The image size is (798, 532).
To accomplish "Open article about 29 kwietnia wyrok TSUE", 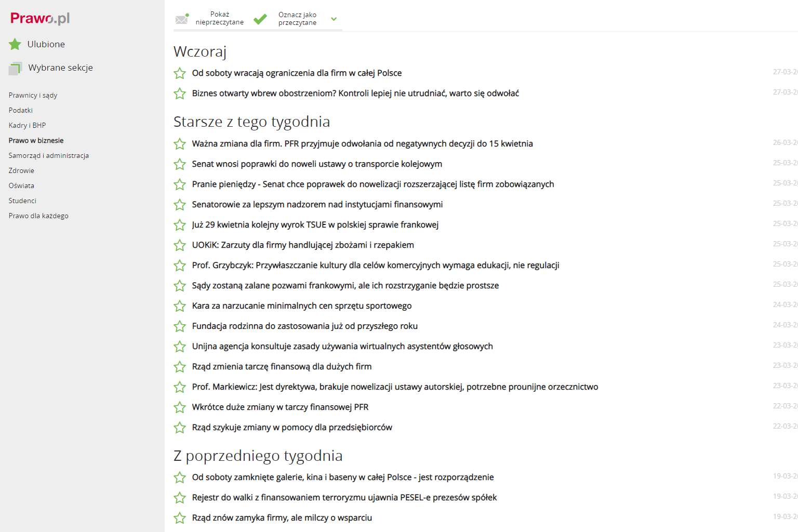I will tap(315, 225).
